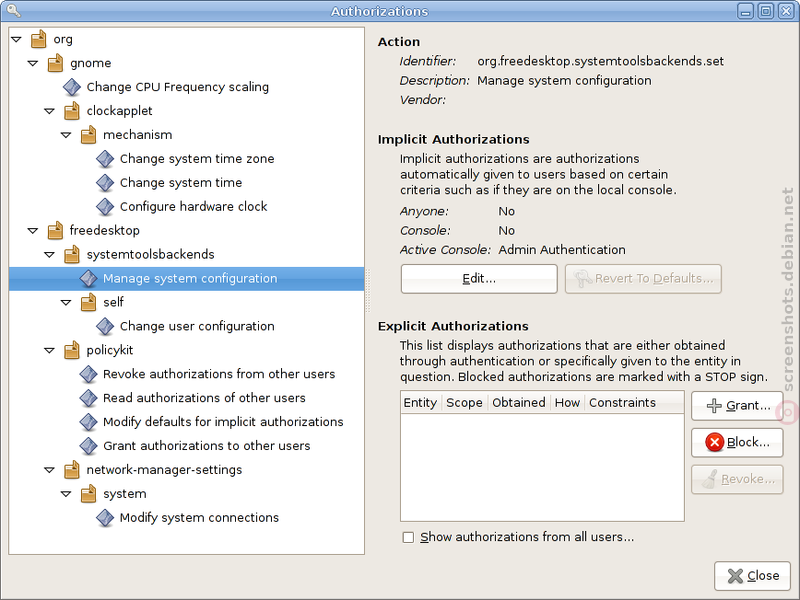This screenshot has width=800, height=600.
Task: Open the Edit implicit authorizations dialog
Action: click(x=479, y=279)
